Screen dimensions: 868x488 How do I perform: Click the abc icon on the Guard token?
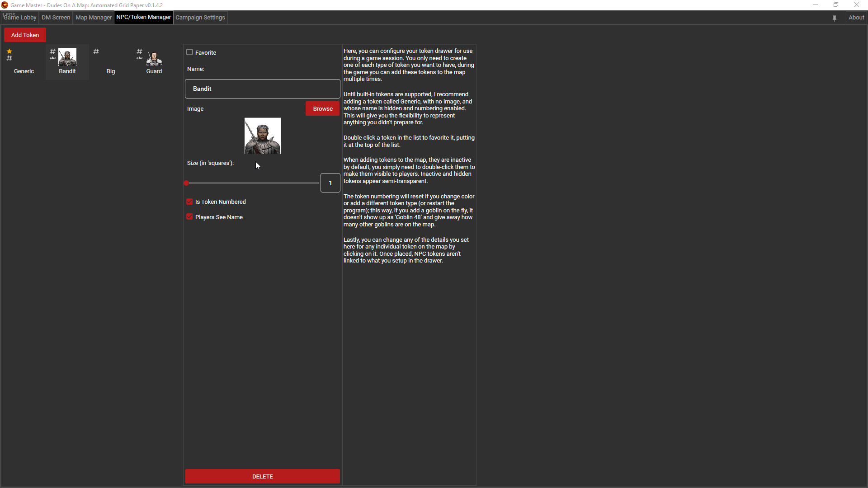[x=139, y=58]
